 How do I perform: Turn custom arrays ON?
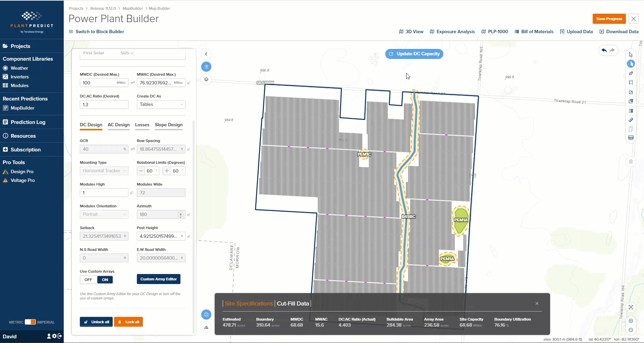coord(105,280)
